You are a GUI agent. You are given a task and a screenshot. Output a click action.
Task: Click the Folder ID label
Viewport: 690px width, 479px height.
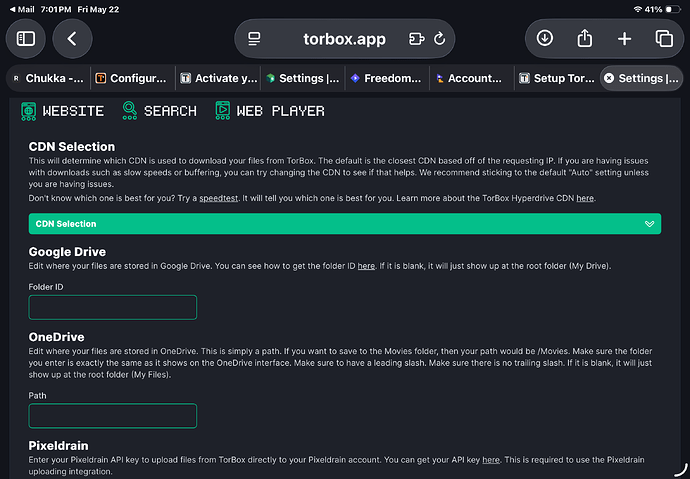pos(46,287)
